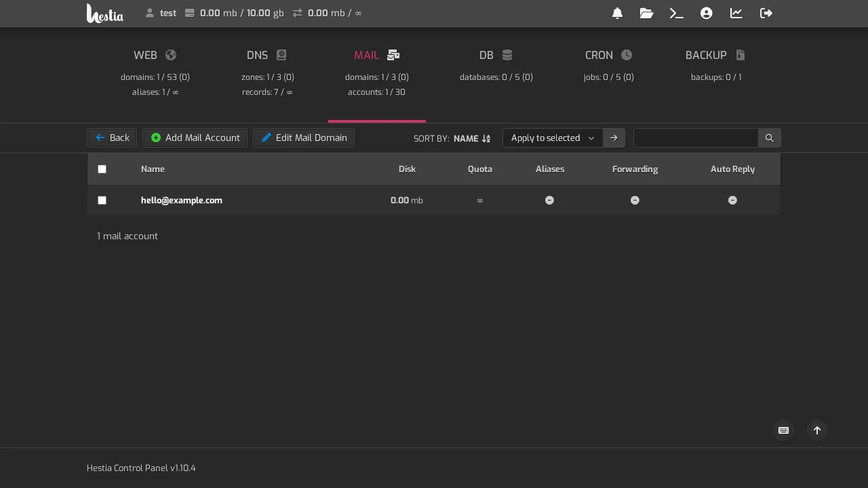This screenshot has width=868, height=488.
Task: Click Add Mail Account button
Action: tap(195, 138)
